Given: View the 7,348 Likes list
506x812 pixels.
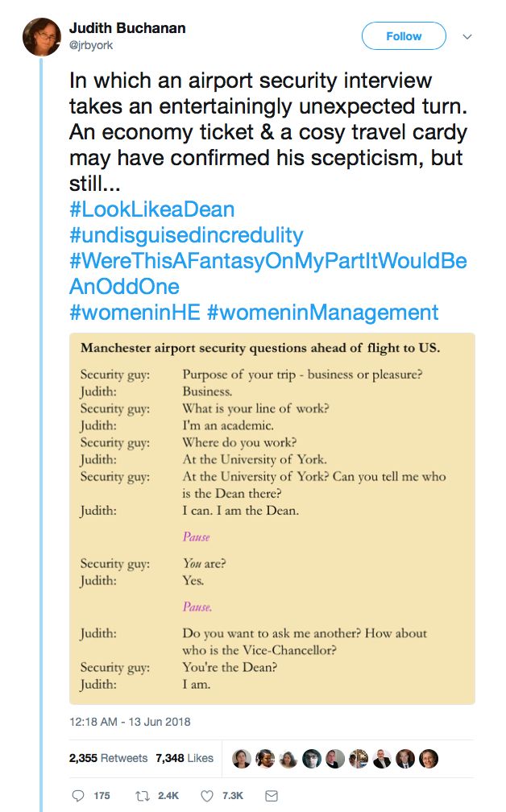Looking at the screenshot, I should [185, 758].
